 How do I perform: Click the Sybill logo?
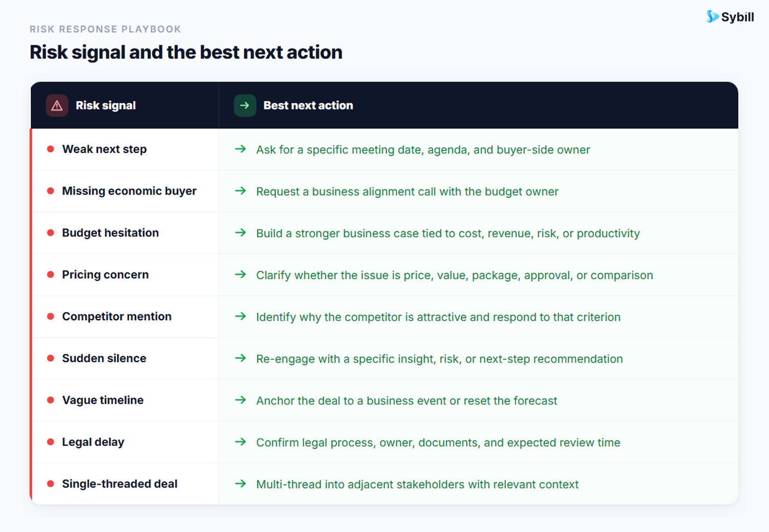coord(730,17)
